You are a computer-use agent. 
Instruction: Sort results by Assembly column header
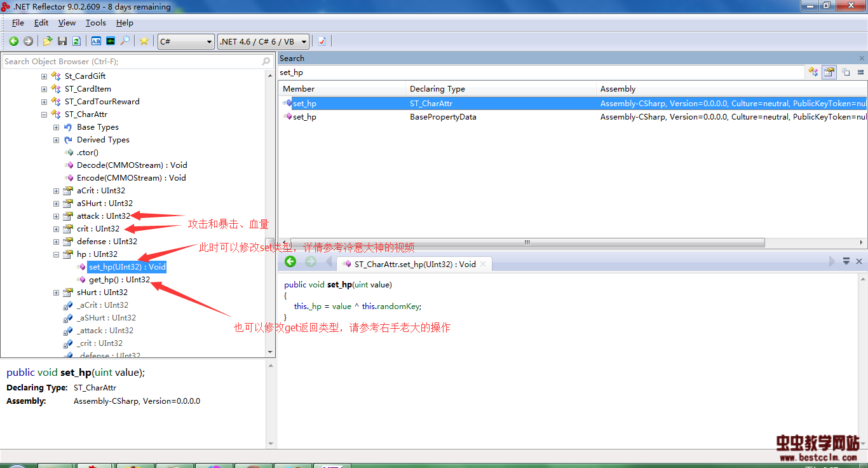[731, 89]
